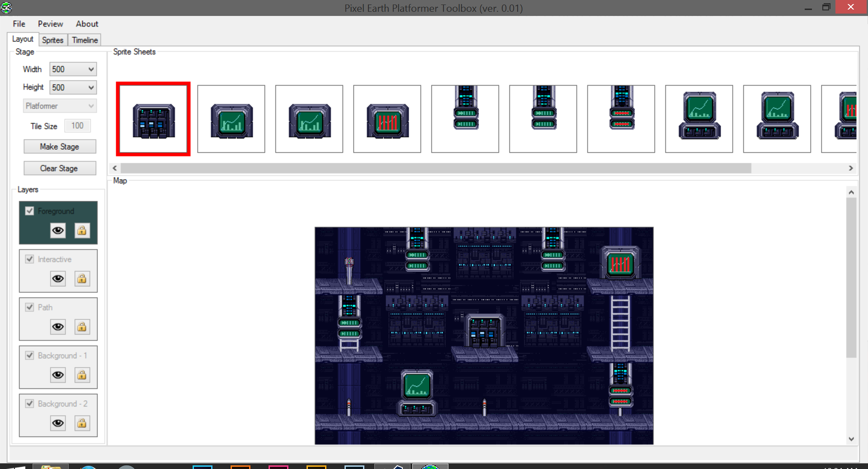868x469 pixels.
Task: Click the dark console in map center
Action: point(484,331)
